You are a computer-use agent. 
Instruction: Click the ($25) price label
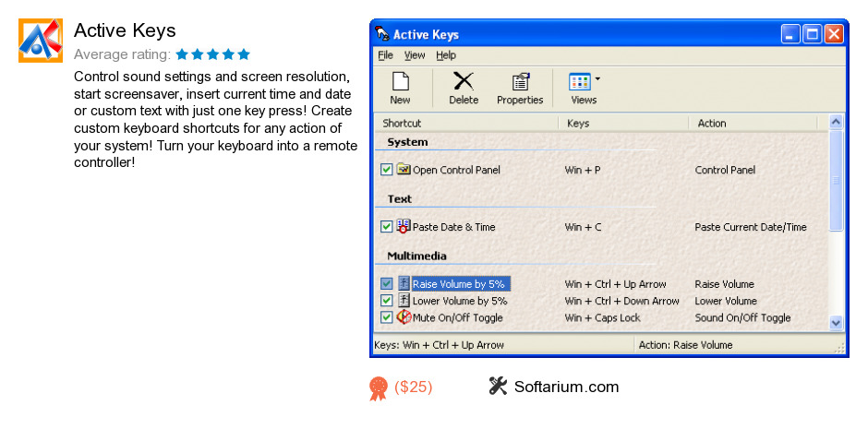coord(413,387)
